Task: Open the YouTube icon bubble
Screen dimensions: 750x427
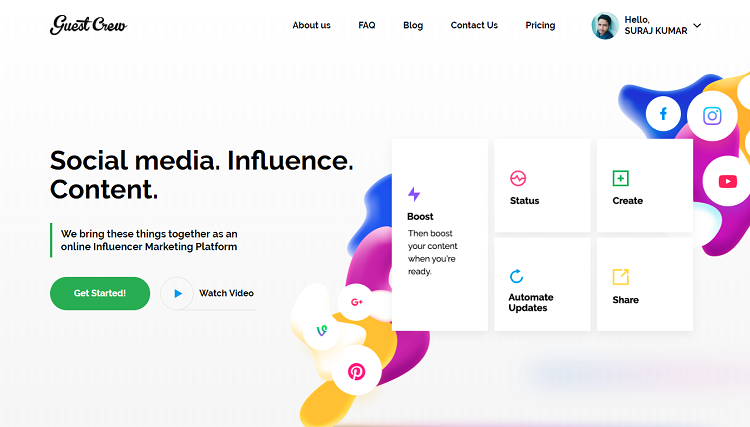Action: tap(727, 181)
